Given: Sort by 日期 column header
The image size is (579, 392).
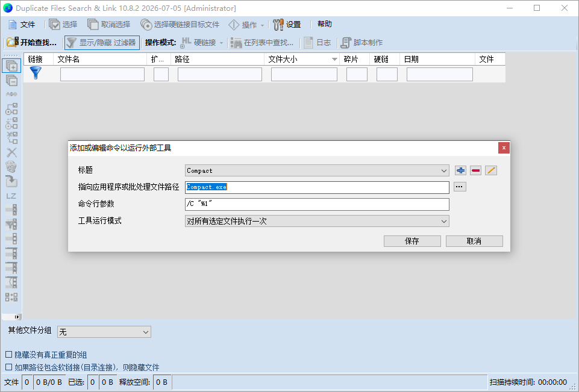Looking at the screenshot, I should [437, 60].
